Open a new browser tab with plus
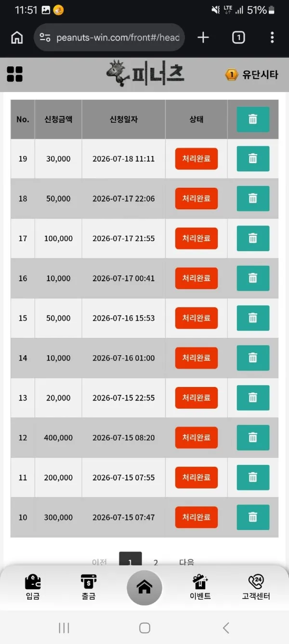 [203, 38]
